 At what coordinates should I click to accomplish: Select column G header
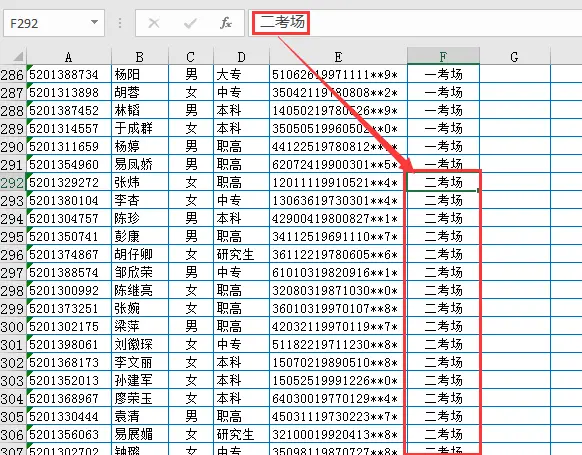pyautogui.click(x=514, y=57)
